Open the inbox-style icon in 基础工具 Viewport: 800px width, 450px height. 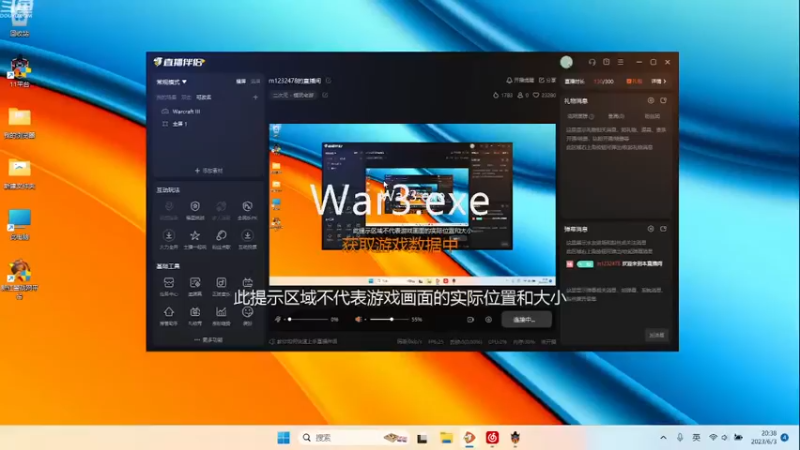click(169, 283)
